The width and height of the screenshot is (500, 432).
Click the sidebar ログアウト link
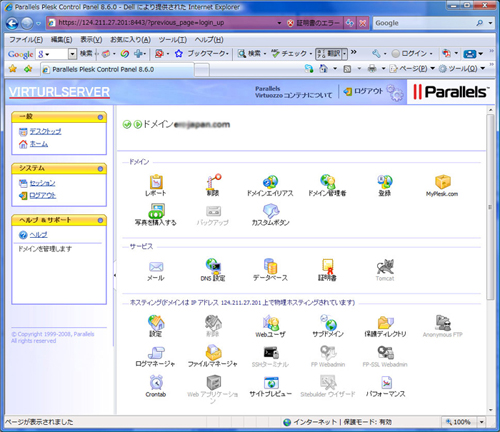point(43,195)
